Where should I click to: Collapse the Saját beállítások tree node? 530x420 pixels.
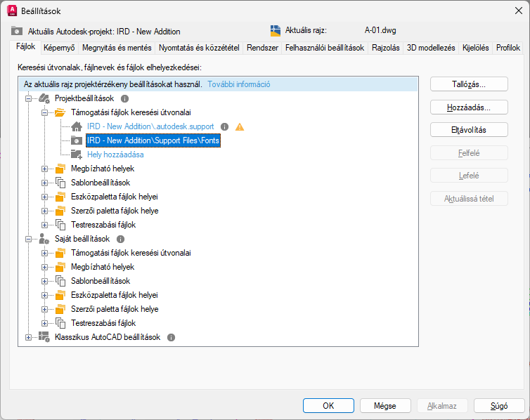coord(28,239)
